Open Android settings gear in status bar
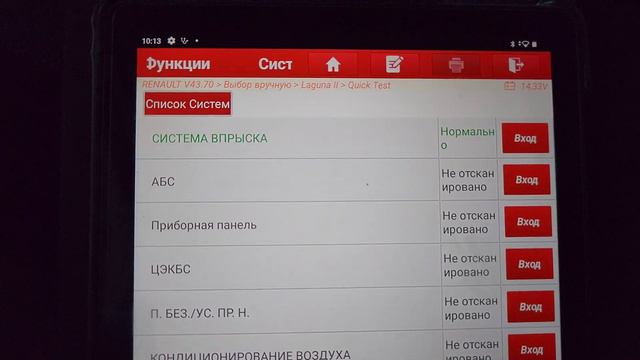The height and width of the screenshot is (360, 640). click(x=171, y=40)
